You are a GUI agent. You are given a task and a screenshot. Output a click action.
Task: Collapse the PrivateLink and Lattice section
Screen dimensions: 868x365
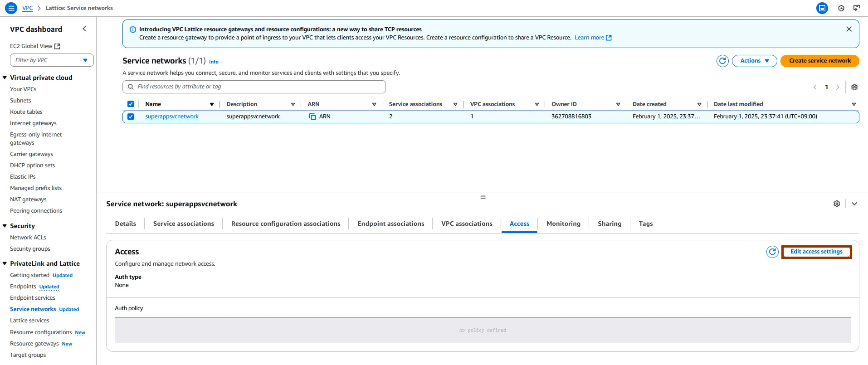5,263
